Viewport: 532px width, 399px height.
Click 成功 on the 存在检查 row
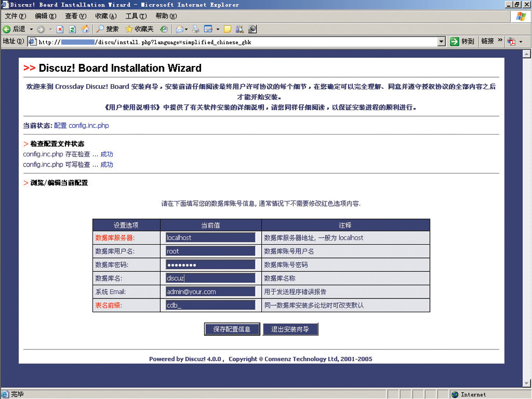click(x=107, y=154)
